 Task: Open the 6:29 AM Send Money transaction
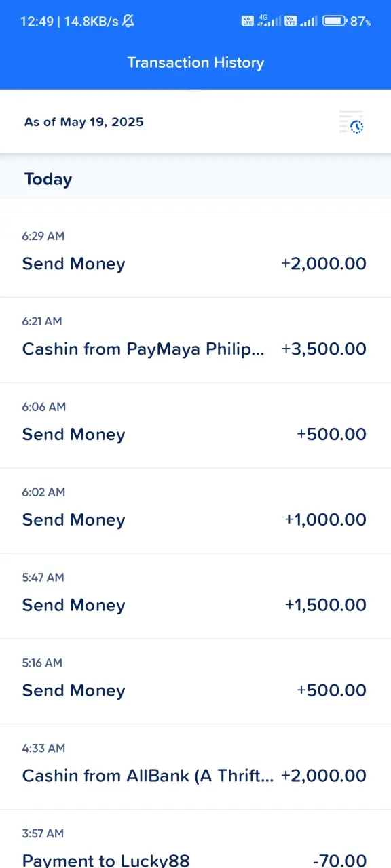[195, 254]
